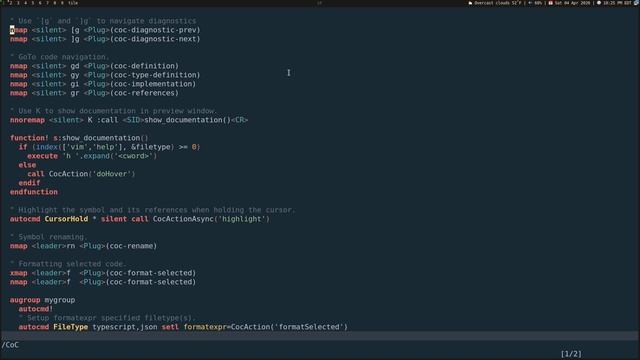The height and width of the screenshot is (360, 640).
Task: Click the '&filetype' text in the if line
Action: (151, 147)
